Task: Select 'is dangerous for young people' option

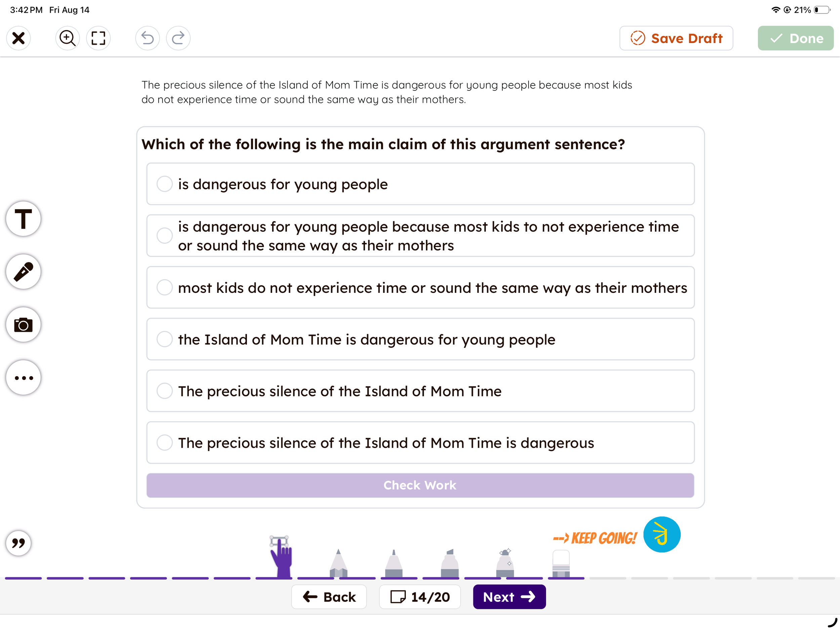Action: point(420,184)
